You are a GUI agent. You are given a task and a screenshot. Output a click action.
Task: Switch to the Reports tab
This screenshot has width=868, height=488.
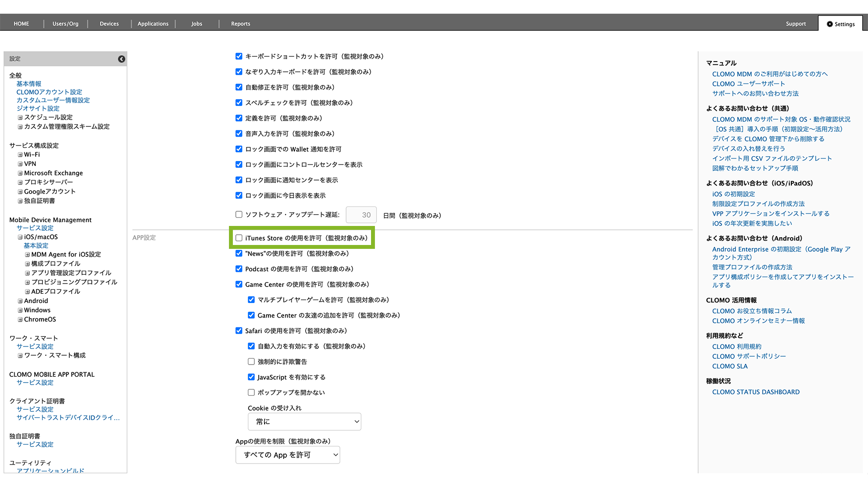click(240, 24)
